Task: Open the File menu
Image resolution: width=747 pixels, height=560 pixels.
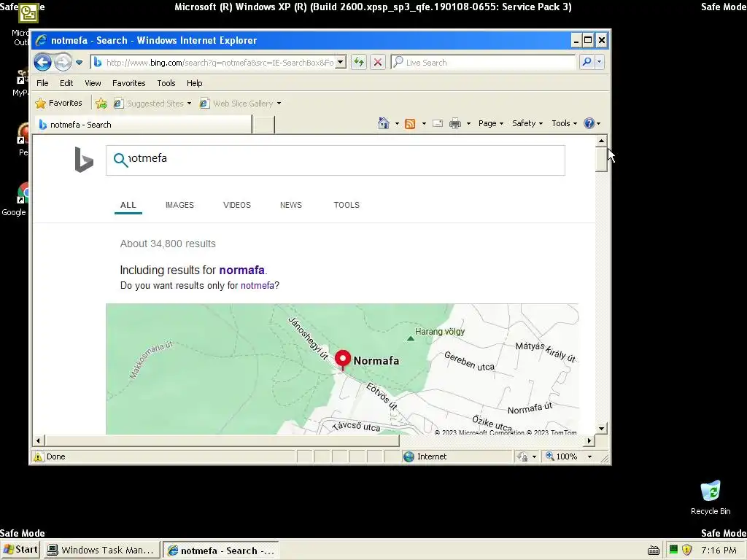Action: click(x=42, y=83)
